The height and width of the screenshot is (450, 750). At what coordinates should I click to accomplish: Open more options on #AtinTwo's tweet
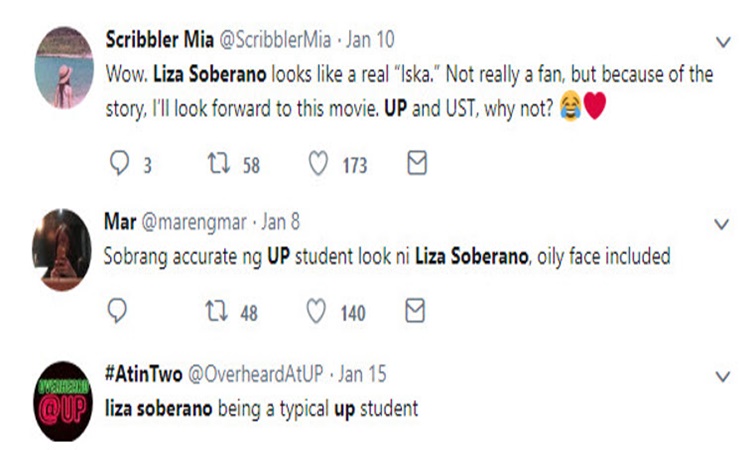click(724, 377)
